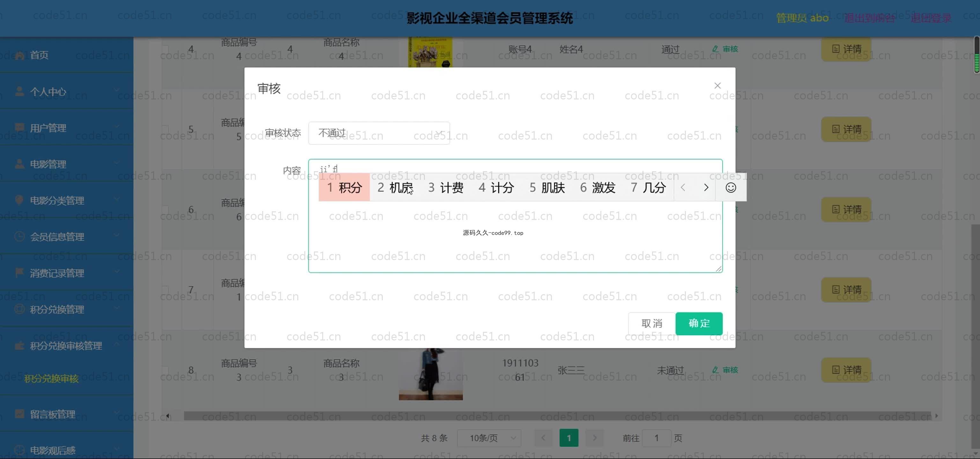Click inside the 内容 text area
980x459 pixels.
pos(515,216)
